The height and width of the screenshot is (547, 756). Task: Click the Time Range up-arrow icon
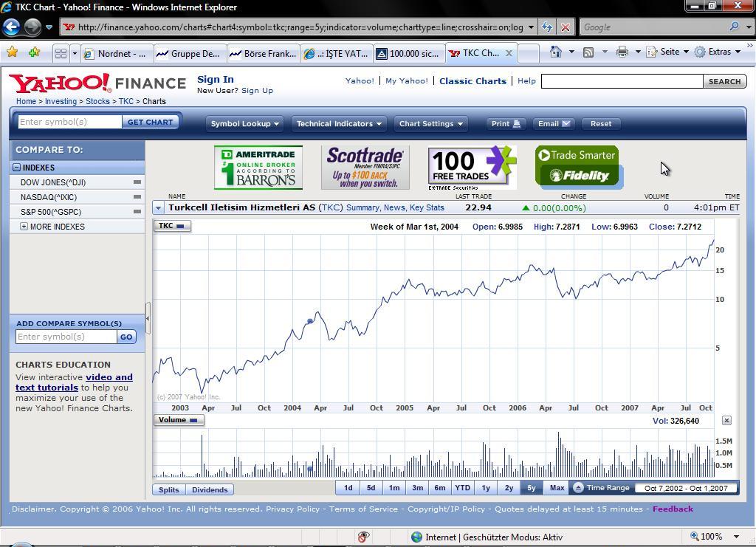pyautogui.click(x=578, y=488)
